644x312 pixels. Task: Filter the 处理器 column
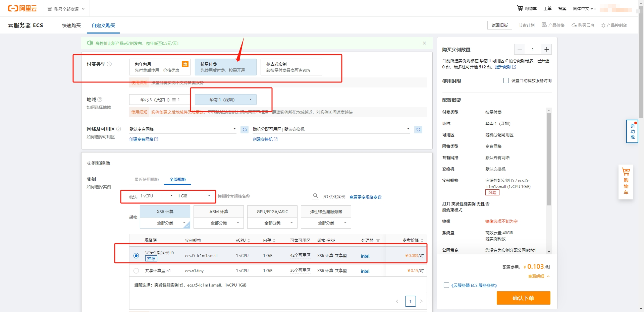pos(378,241)
